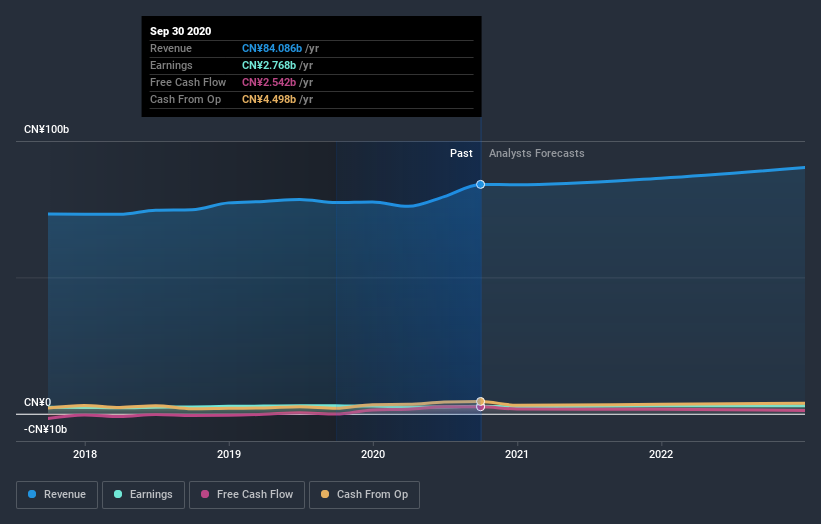
Task: Click the 2019 x-axis label
Action: pos(229,454)
